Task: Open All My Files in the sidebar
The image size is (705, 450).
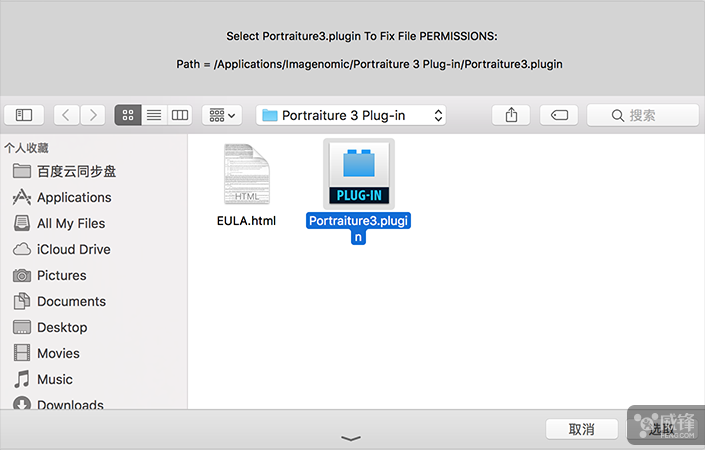Action: click(70, 223)
